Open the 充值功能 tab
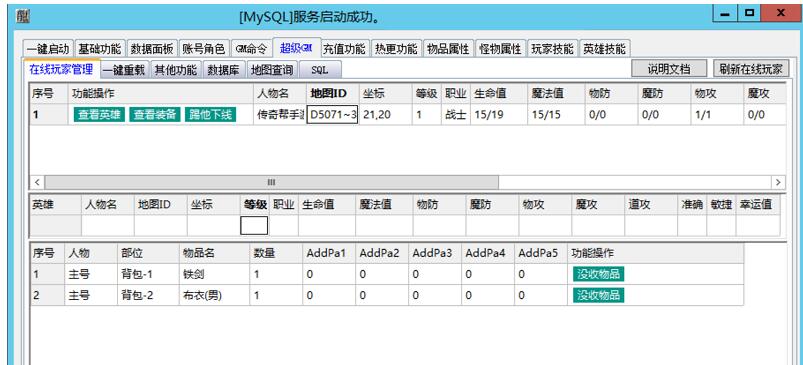This screenshot has width=803, height=365. click(x=345, y=49)
